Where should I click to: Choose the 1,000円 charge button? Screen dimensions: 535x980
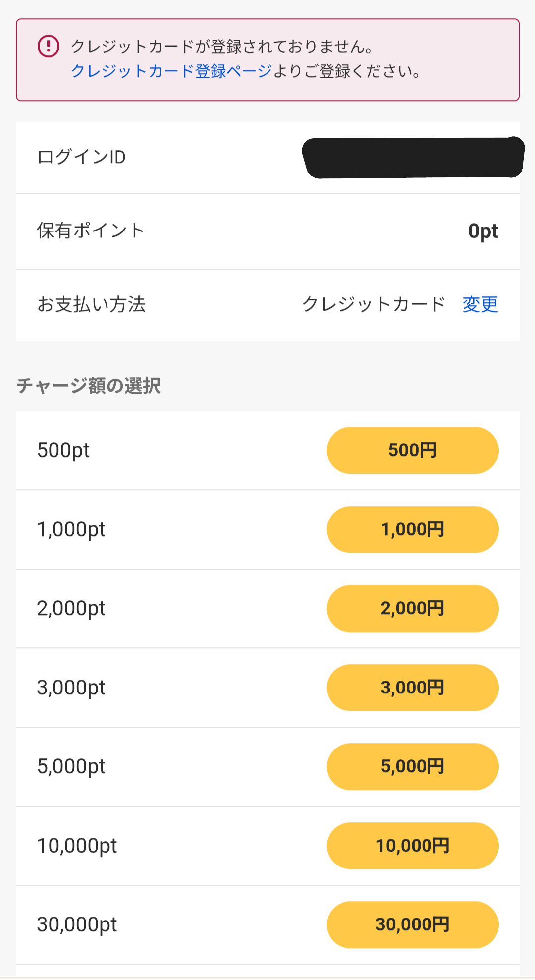pyautogui.click(x=412, y=529)
